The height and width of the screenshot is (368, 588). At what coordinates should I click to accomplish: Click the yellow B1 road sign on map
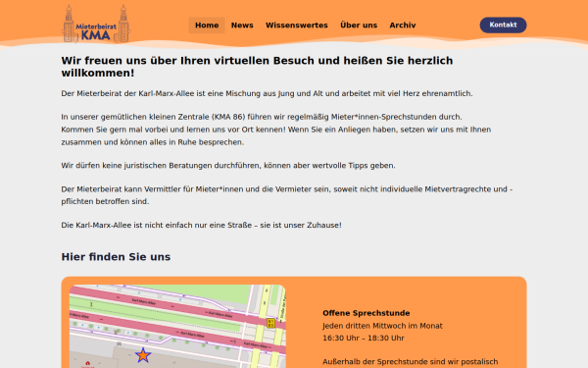point(270,323)
